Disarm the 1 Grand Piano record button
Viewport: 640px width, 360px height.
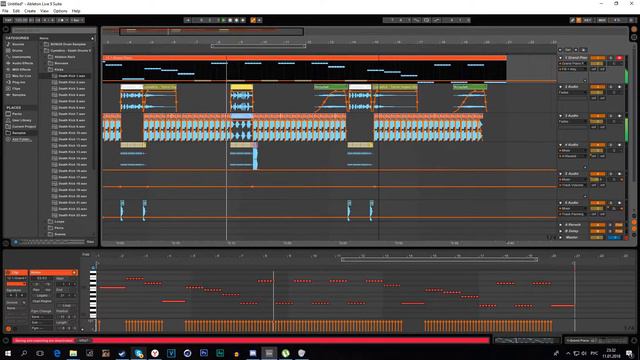619,58
